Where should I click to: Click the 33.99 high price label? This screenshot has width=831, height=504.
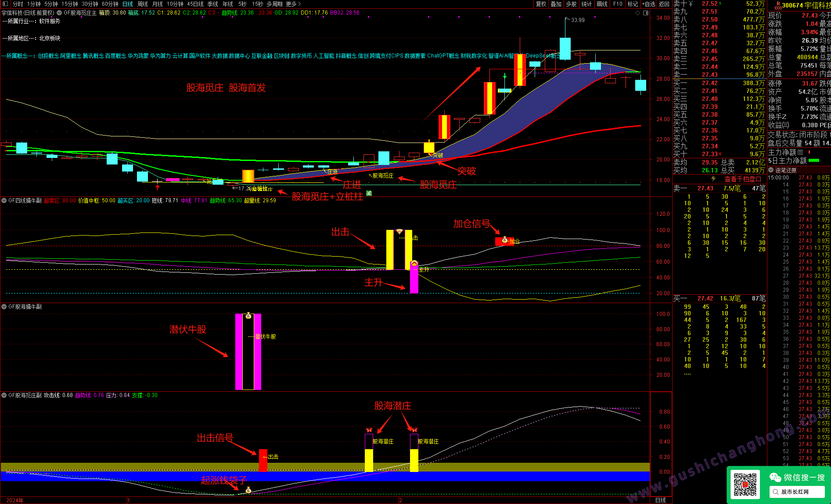point(578,20)
